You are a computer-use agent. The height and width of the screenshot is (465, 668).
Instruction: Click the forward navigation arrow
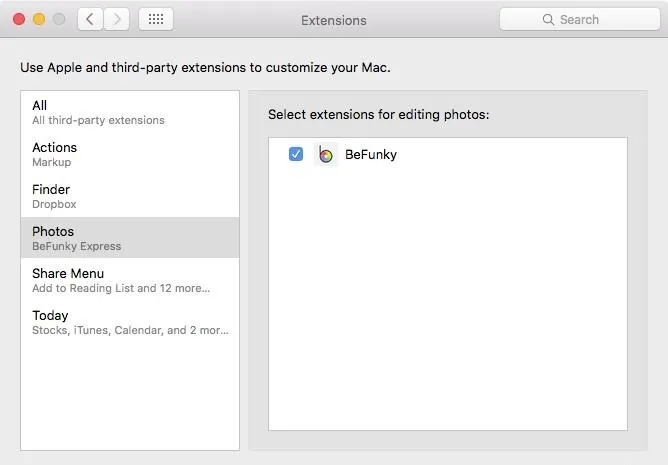point(116,19)
